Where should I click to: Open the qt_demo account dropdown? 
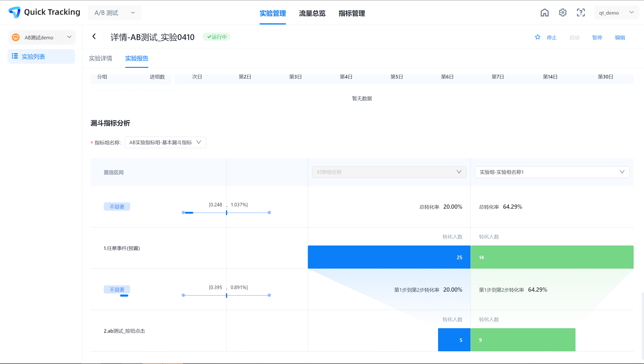point(616,13)
